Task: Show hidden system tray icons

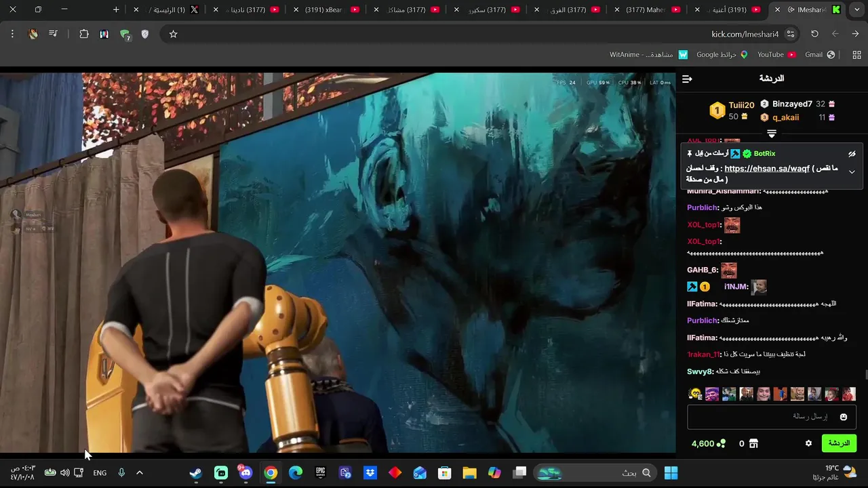Action: [140, 472]
